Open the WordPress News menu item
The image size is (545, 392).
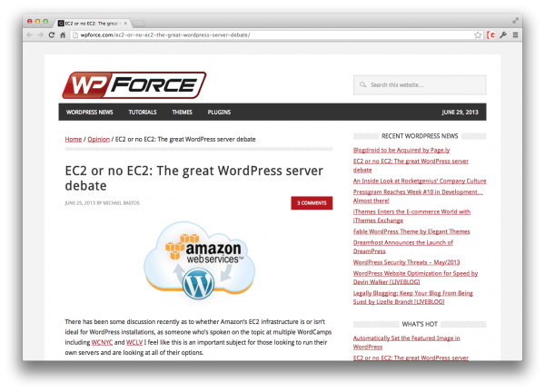click(90, 113)
